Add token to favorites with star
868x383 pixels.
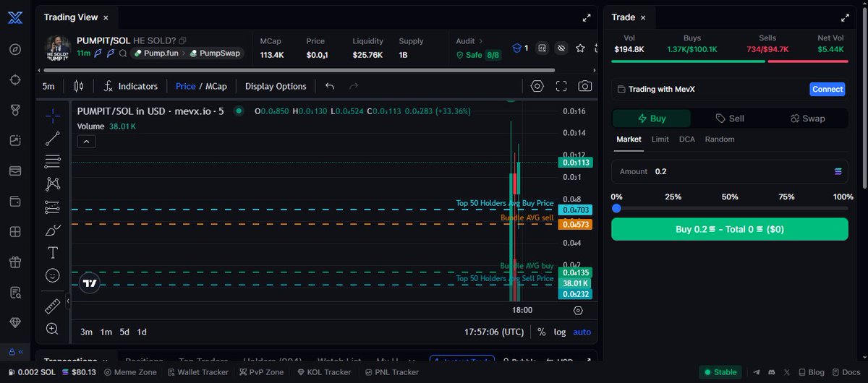coord(580,48)
